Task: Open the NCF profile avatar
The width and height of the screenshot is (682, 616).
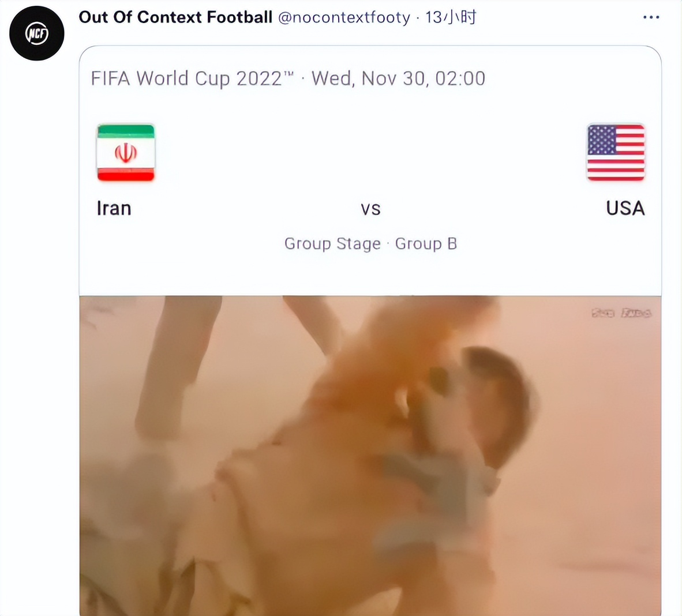Action: [37, 33]
